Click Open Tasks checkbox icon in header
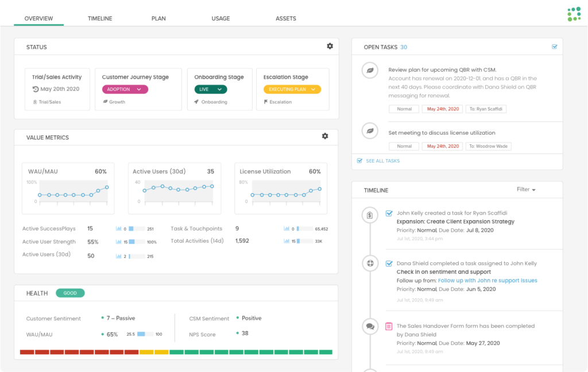Screen dimensions: 588x372 (554, 47)
